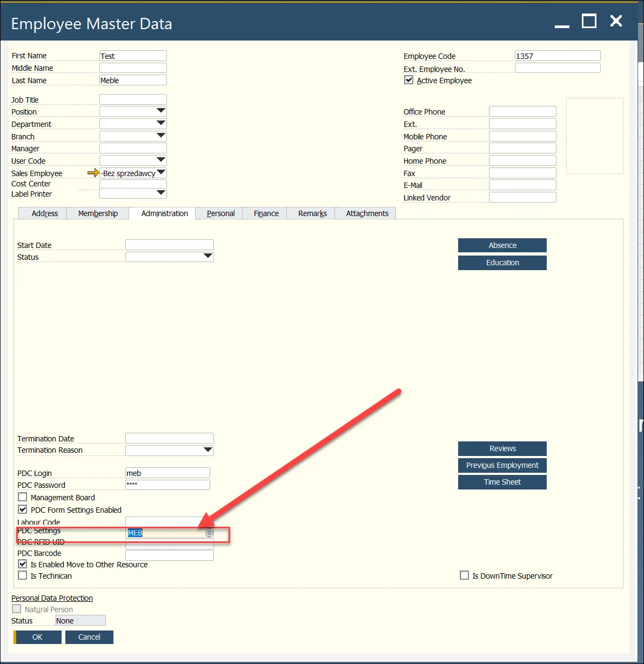Image resolution: width=644 pixels, height=664 pixels.
Task: Enable Is DownTime Supervisor
Action: pyautogui.click(x=465, y=575)
